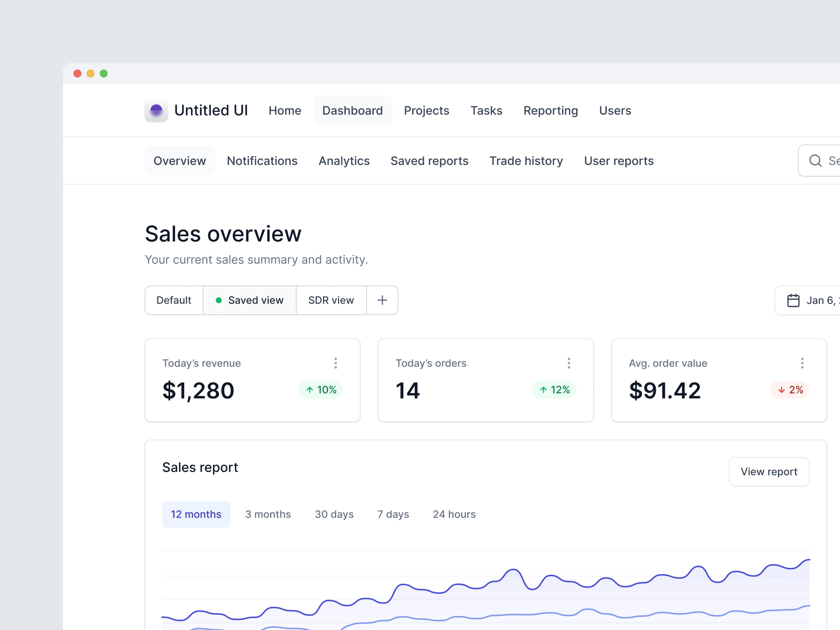Expand the Dashboard navigation item
The image size is (840, 630).
353,111
